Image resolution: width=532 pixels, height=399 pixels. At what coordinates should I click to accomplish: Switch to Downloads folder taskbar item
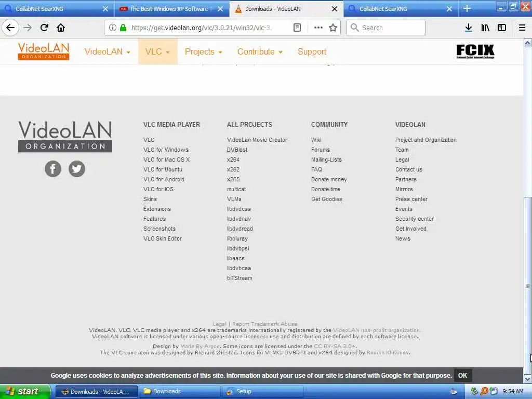tap(179, 392)
